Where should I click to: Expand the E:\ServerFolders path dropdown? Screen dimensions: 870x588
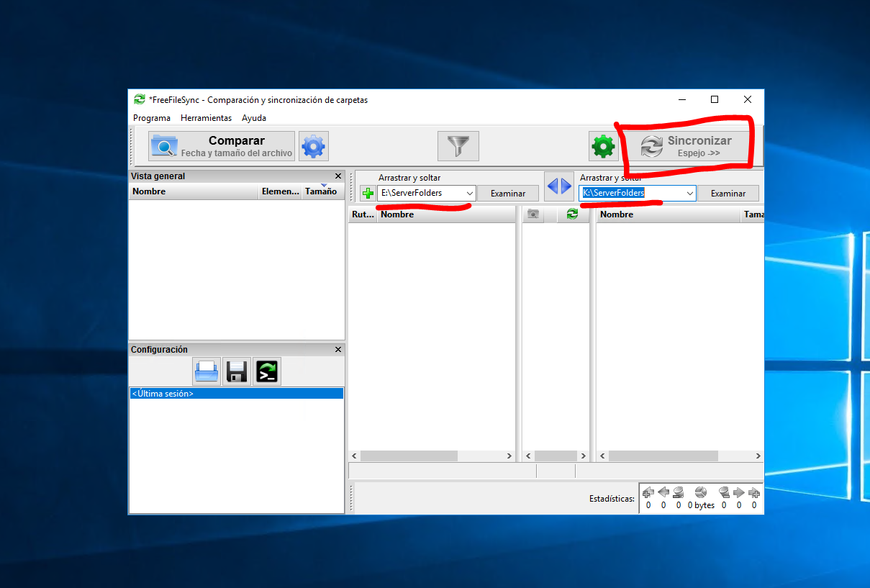coord(470,194)
